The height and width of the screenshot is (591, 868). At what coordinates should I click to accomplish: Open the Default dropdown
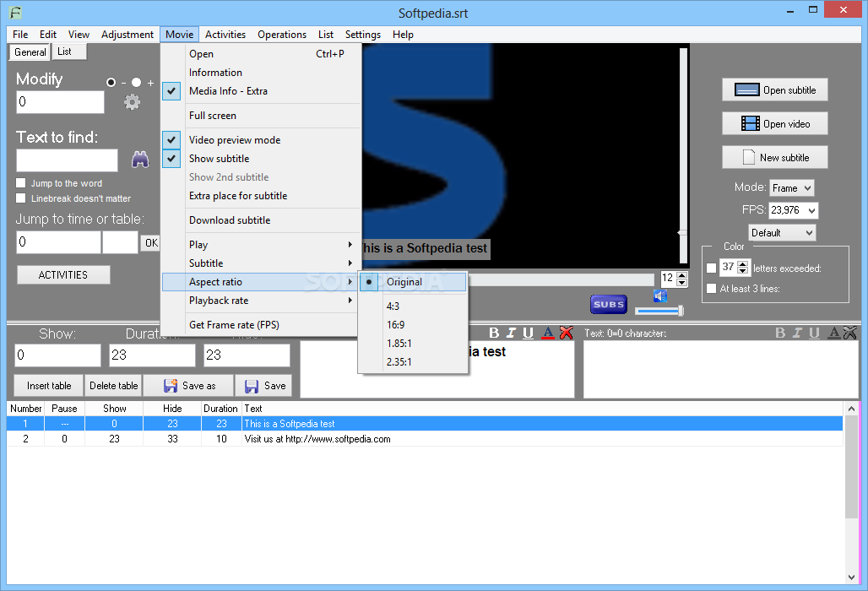[782, 233]
